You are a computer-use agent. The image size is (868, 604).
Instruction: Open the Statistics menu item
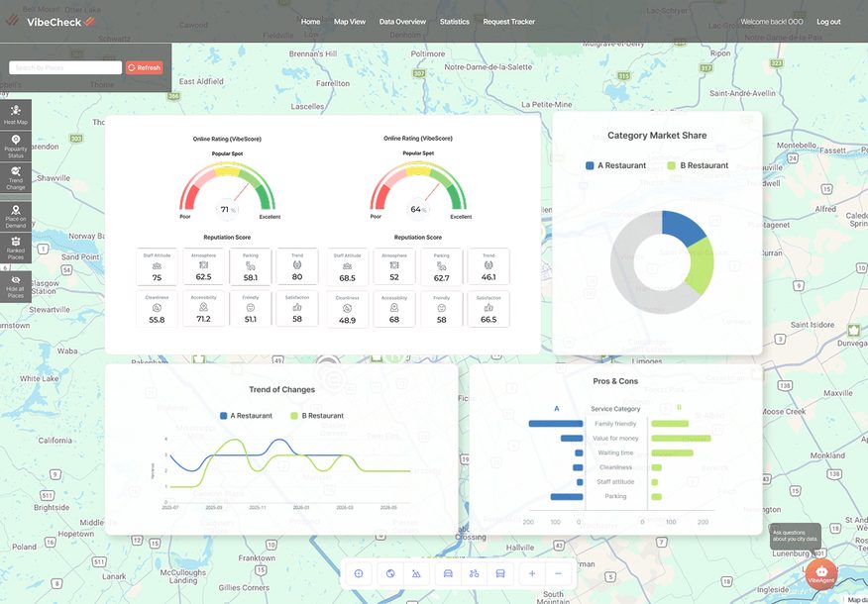(x=455, y=22)
